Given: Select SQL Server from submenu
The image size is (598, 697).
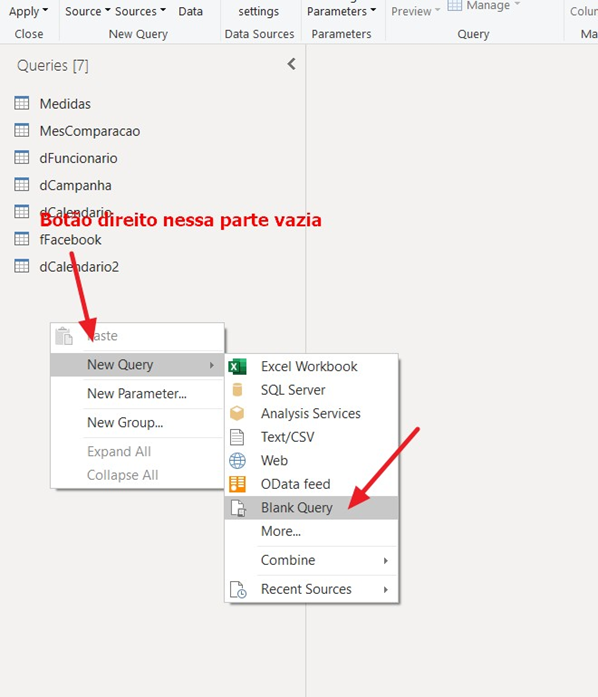Looking at the screenshot, I should click(311, 390).
